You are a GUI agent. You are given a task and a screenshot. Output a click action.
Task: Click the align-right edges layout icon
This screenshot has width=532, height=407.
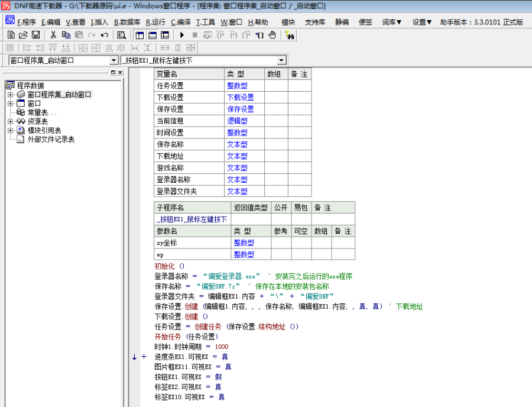pyautogui.click(x=40, y=48)
